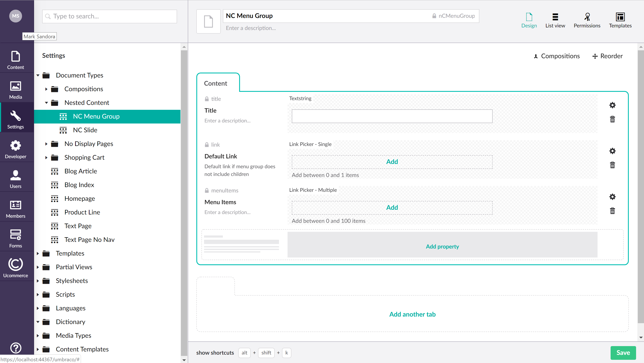
Task: Open the Members section
Action: 15,209
